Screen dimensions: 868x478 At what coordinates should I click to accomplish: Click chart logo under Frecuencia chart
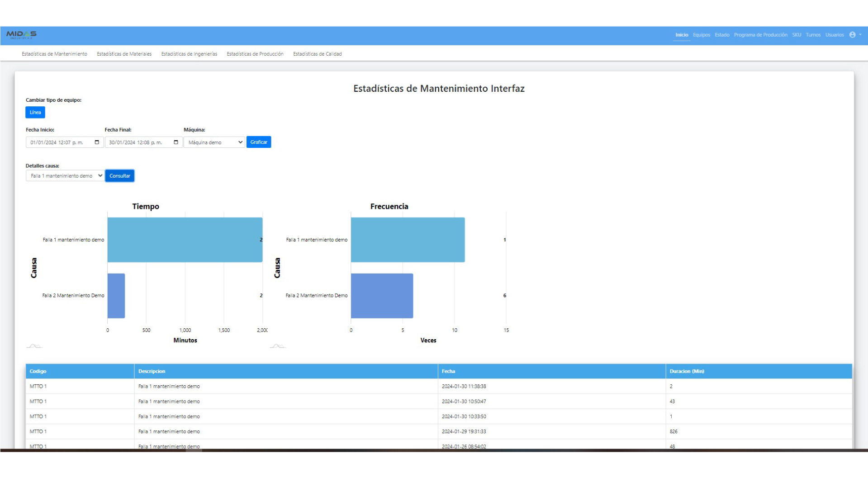click(x=277, y=346)
